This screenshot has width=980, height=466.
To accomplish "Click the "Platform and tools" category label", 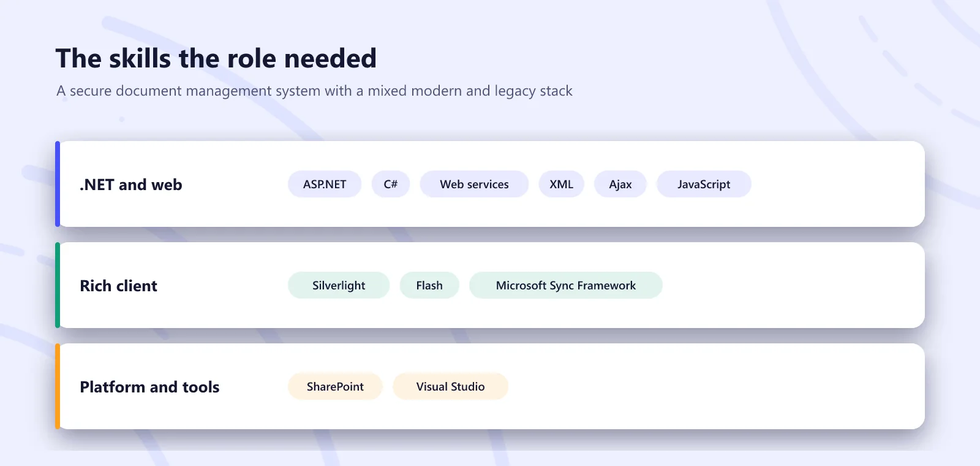I will click(149, 387).
